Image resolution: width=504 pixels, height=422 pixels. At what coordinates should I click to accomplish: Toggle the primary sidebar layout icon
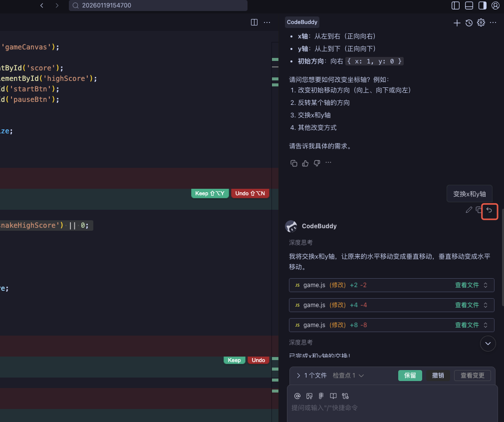(x=456, y=5)
